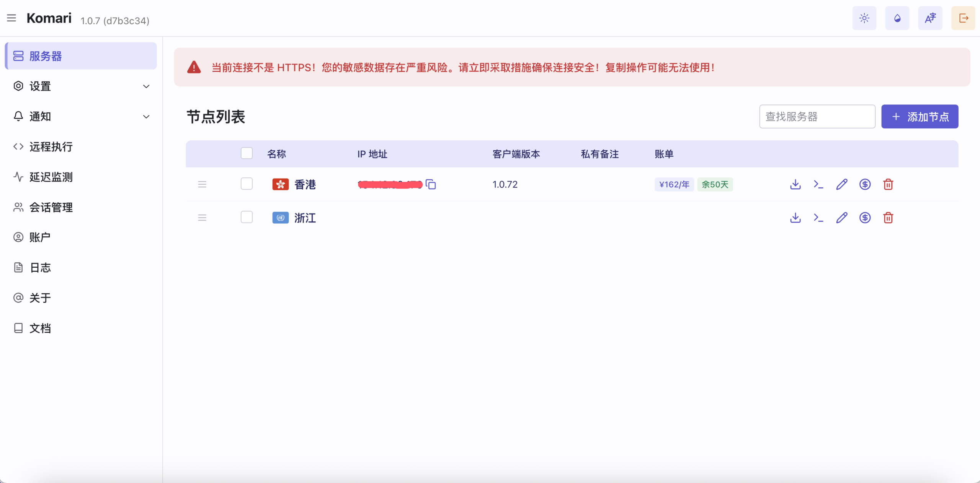
Task: Click the copy IP address icon for 香港
Action: pos(431,184)
